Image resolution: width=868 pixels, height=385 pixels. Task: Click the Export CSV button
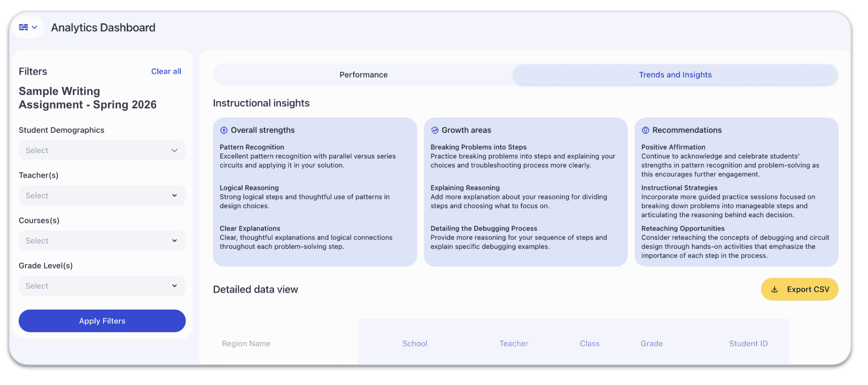(799, 289)
